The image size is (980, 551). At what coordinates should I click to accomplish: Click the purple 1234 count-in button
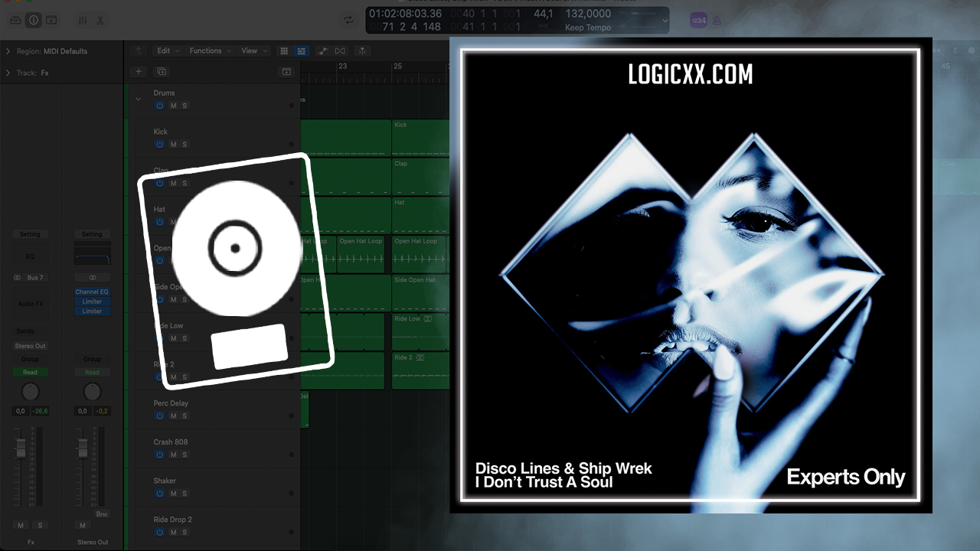click(x=698, y=21)
